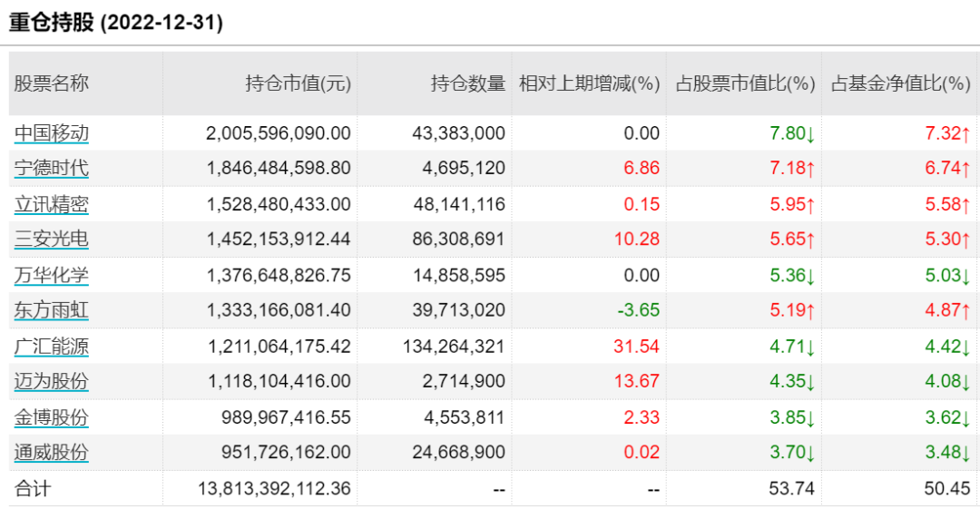The height and width of the screenshot is (509, 980).
Task: Select change value 13.67 for 迈为股份
Action: coord(637,381)
